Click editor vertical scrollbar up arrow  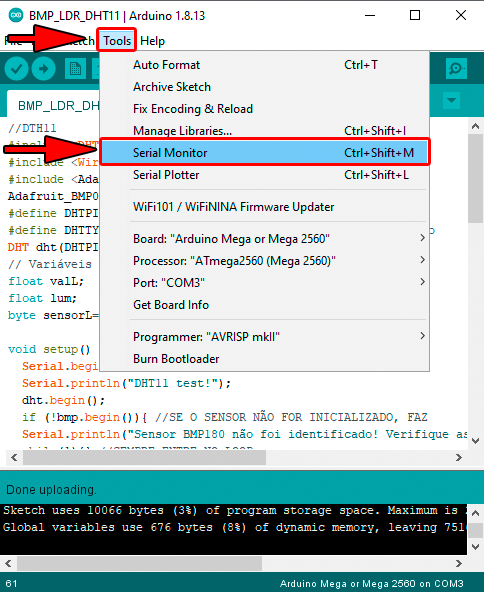[475, 126]
